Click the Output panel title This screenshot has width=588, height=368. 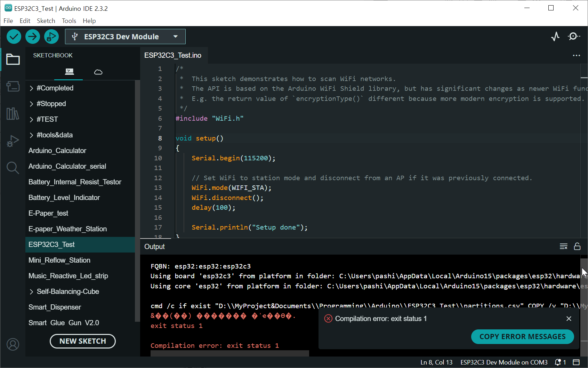coord(154,247)
